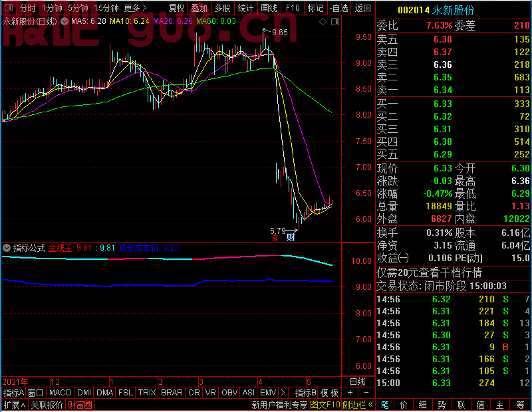This screenshot has height=412, width=532.
Task: Open F10 company information
Action: pos(293,8)
